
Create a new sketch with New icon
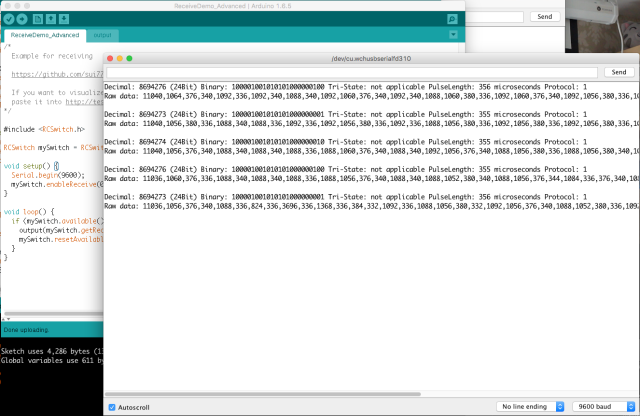[38, 19]
